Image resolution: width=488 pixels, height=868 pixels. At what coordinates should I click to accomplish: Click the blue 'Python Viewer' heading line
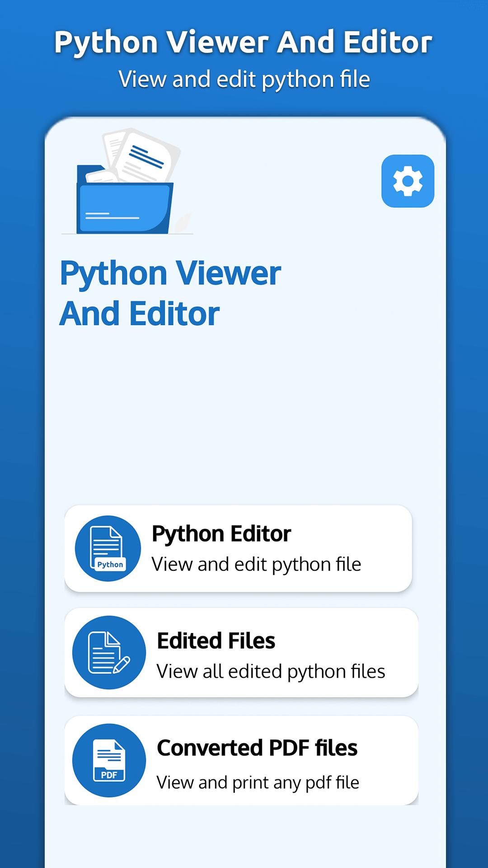point(170,273)
